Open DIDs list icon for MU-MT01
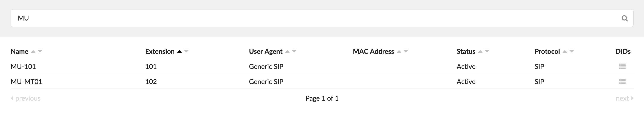Screen dimensions: 644x127 (x=622, y=81)
